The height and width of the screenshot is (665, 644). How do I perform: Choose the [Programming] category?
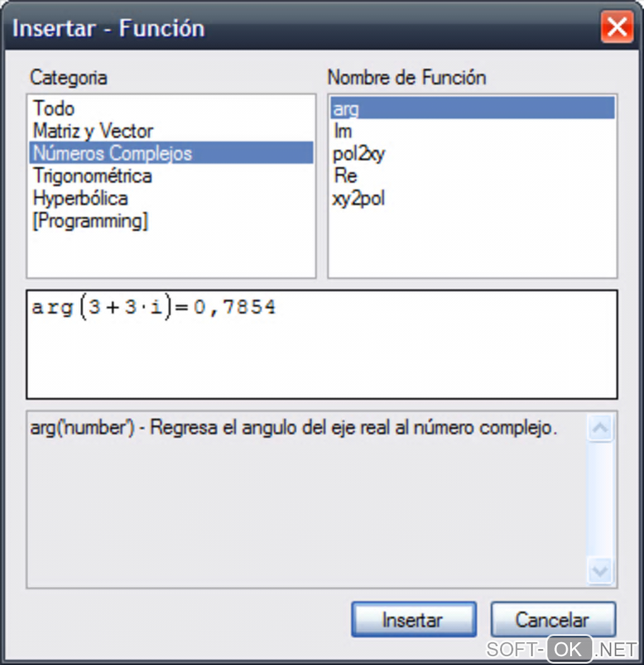(x=90, y=221)
